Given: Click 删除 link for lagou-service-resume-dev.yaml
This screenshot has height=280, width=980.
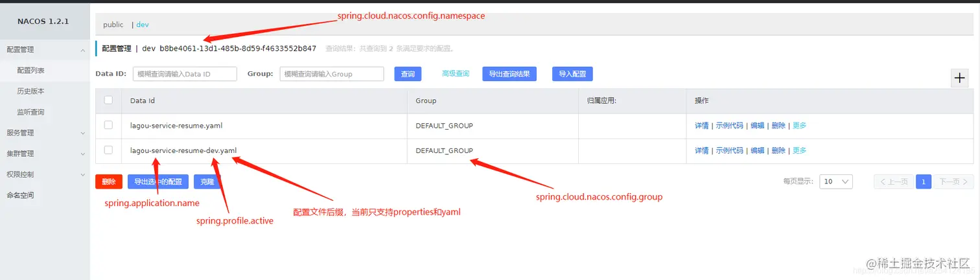Looking at the screenshot, I should 778,150.
